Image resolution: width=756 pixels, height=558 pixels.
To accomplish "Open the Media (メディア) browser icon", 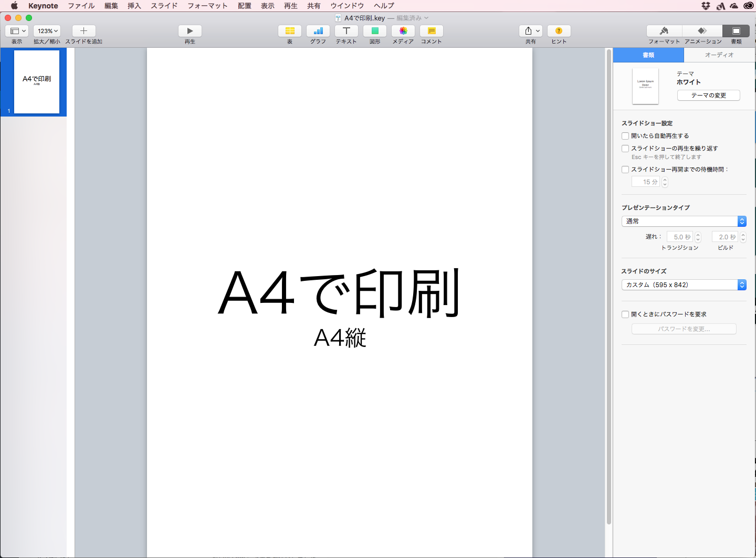I will pos(403,31).
